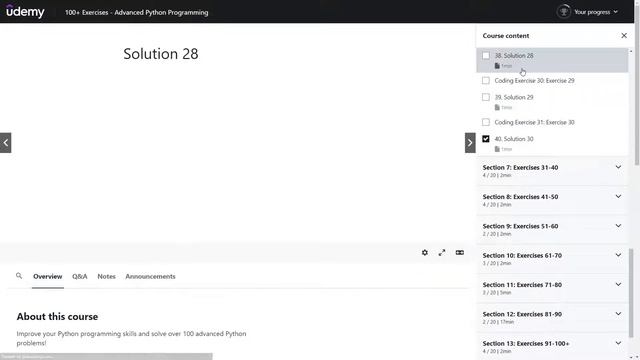Expand Section 8: Exercises 41-50
This screenshot has height=360, width=640.
[x=552, y=200]
